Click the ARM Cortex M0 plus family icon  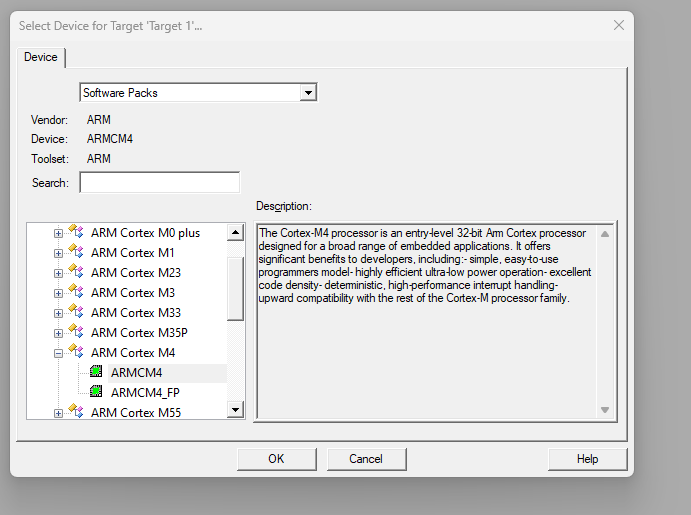point(76,232)
